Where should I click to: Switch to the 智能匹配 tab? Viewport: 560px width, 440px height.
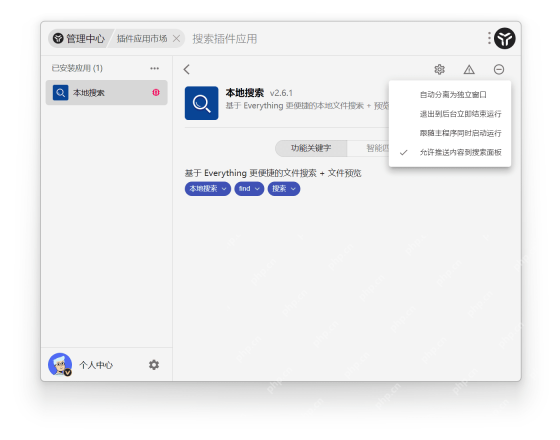pos(368,148)
